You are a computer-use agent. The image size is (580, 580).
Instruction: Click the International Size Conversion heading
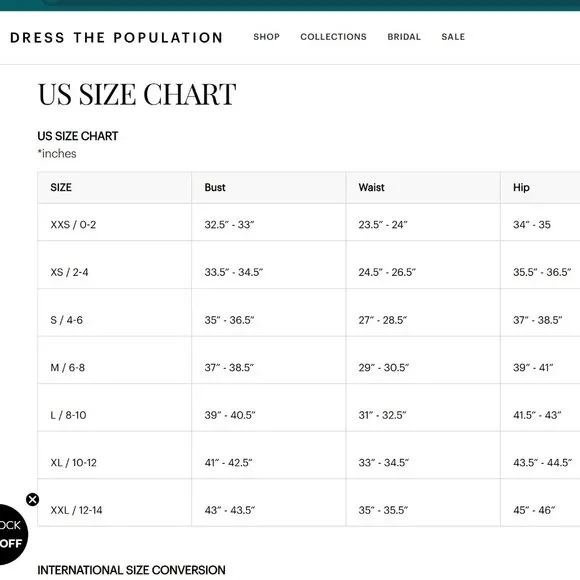131,570
